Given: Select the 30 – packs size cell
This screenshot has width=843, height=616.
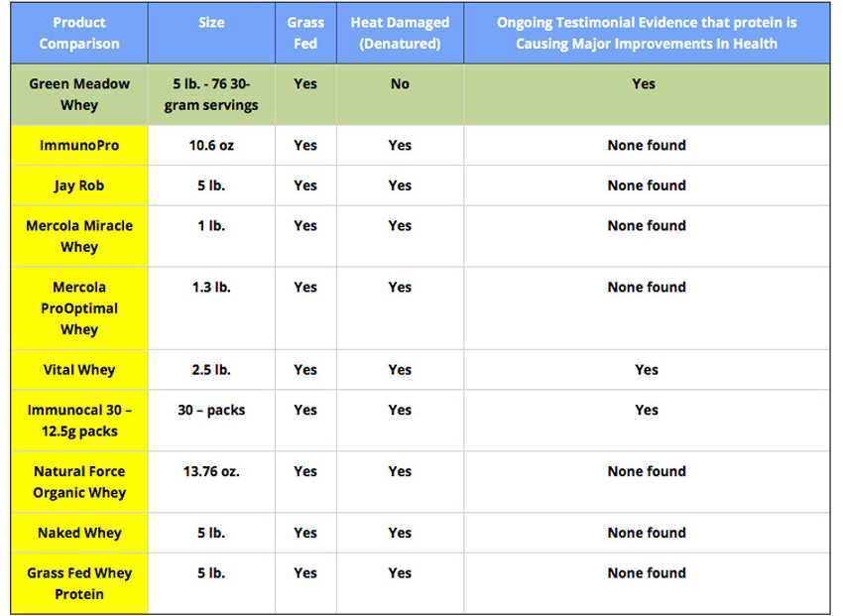Looking at the screenshot, I should [x=211, y=421].
